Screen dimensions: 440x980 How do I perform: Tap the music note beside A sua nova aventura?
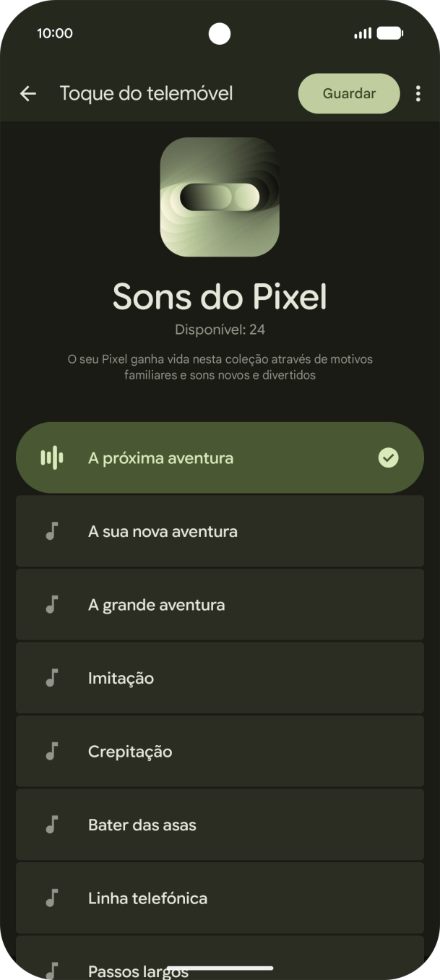[51, 532]
